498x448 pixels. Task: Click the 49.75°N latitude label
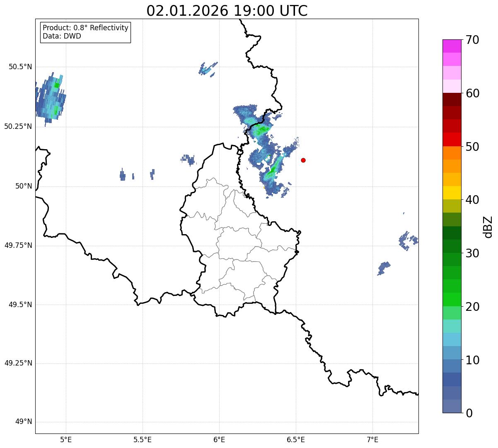coord(18,245)
